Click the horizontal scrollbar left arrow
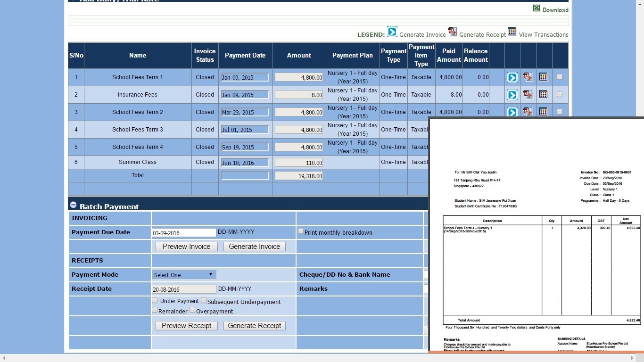Screen dimensions: 644x362 [x=4, y=358]
